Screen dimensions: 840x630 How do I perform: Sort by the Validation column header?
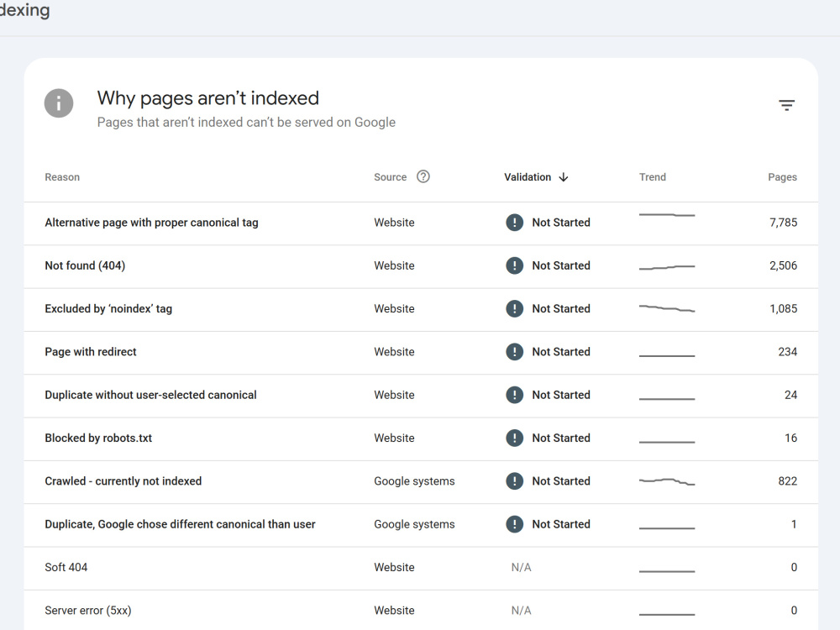[x=528, y=176]
